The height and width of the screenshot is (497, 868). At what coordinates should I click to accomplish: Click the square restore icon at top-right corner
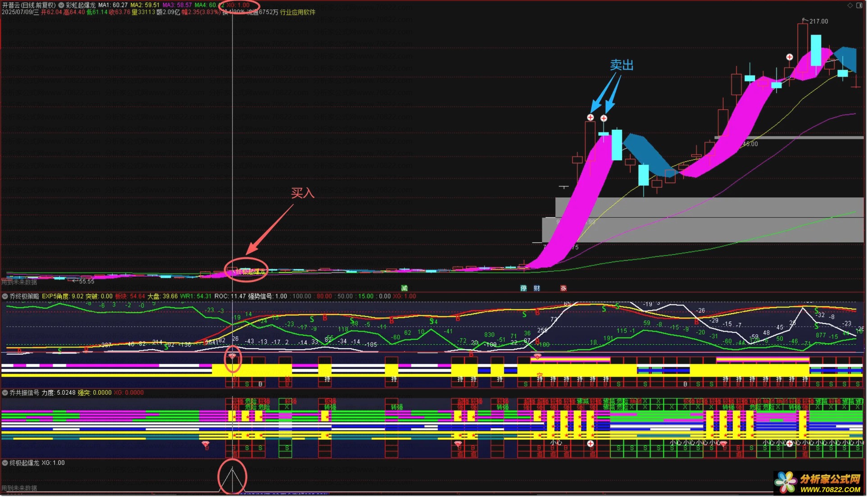[x=858, y=5]
